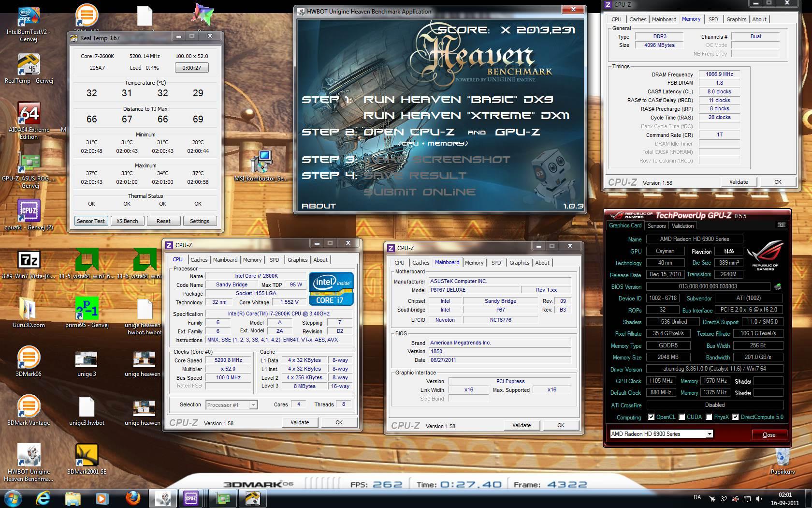Click Close button in GPU-Z

click(769, 435)
